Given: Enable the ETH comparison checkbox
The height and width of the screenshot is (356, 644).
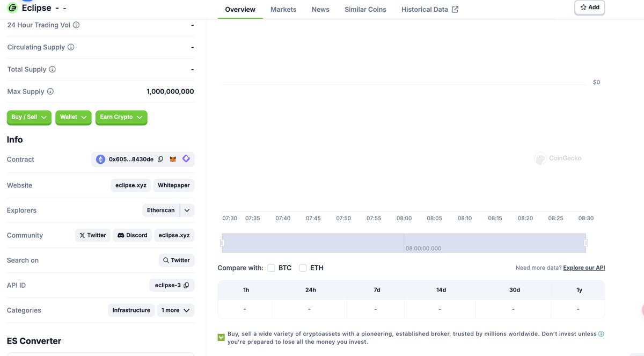Looking at the screenshot, I should [303, 268].
